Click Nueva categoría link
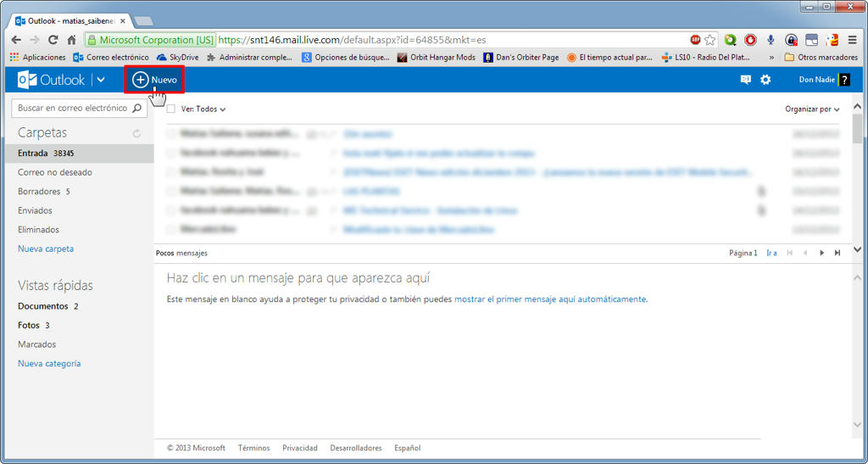 tap(49, 363)
